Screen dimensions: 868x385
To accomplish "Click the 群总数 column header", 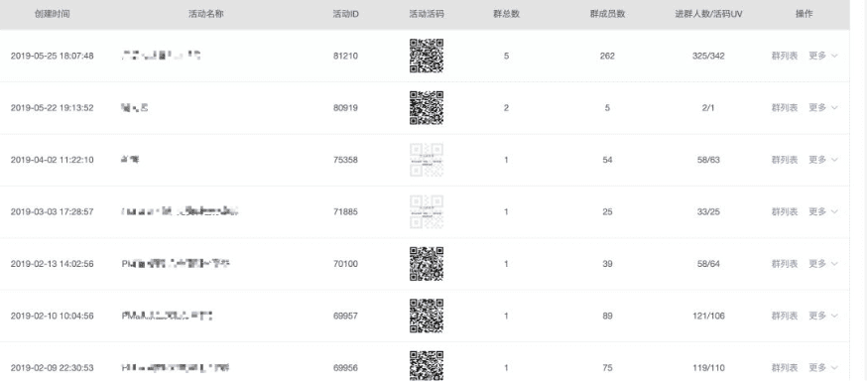I will point(507,14).
